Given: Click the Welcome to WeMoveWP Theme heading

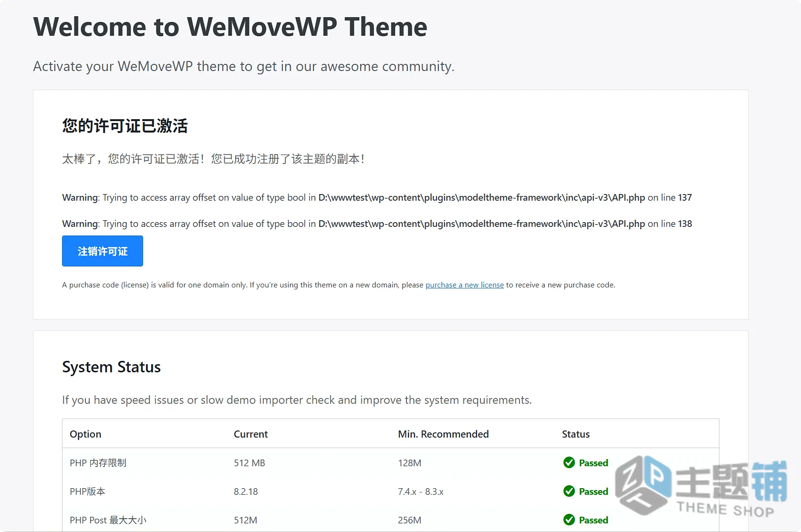Looking at the screenshot, I should (230, 27).
